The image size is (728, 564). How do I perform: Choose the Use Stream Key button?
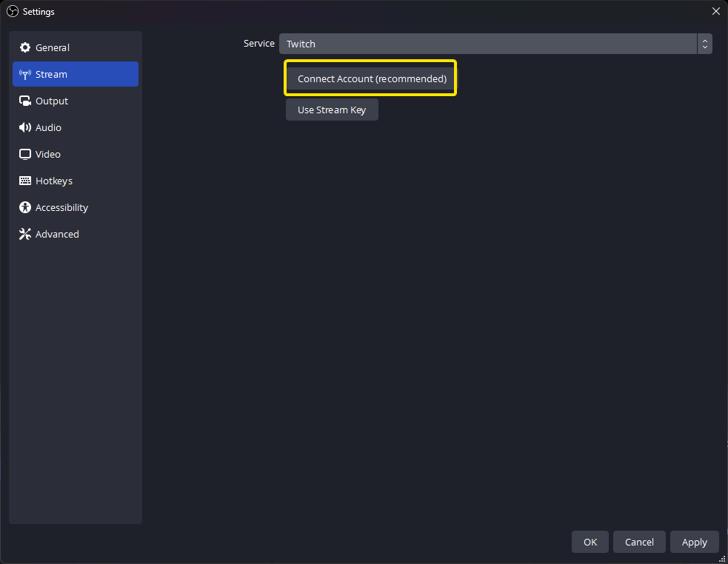pyautogui.click(x=332, y=110)
